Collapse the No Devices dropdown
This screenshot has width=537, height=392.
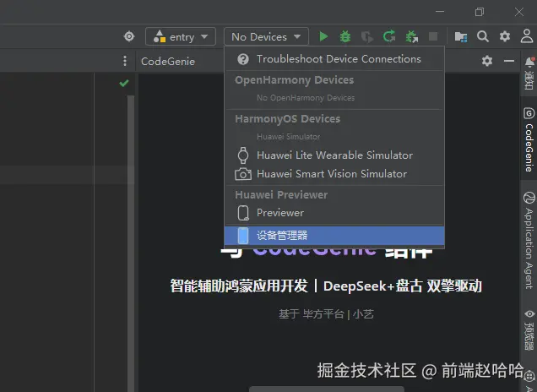pos(266,36)
